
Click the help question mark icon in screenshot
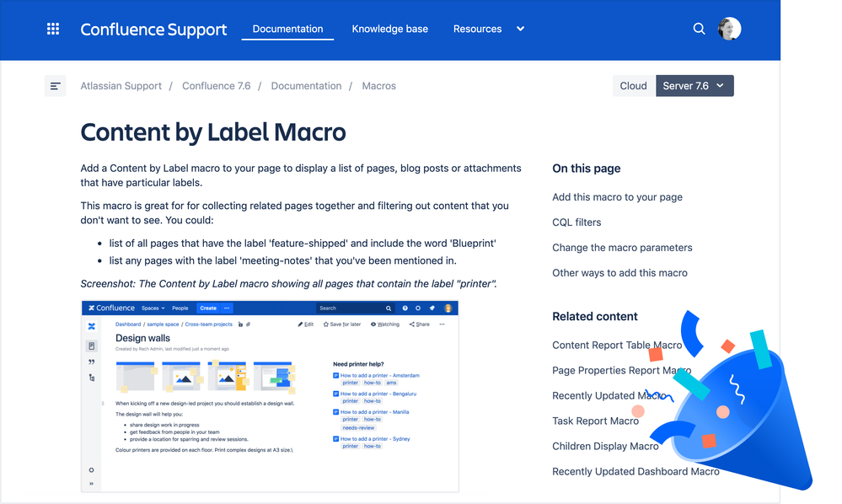(405, 308)
